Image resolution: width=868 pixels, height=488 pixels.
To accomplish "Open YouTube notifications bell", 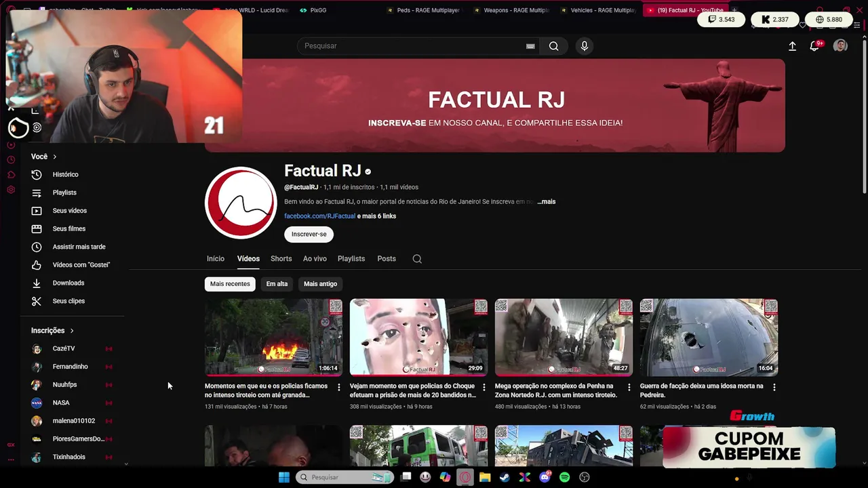I will point(815,46).
